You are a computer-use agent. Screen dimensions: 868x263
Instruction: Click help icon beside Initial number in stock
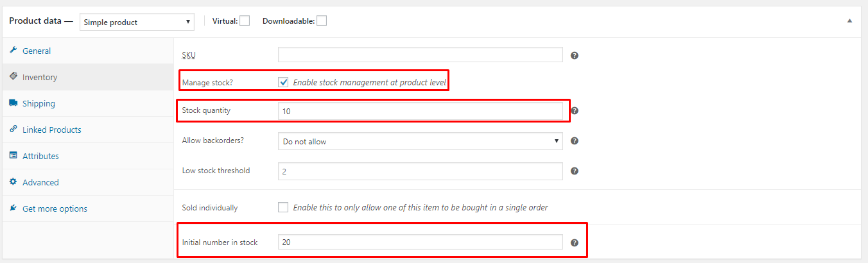point(575,242)
